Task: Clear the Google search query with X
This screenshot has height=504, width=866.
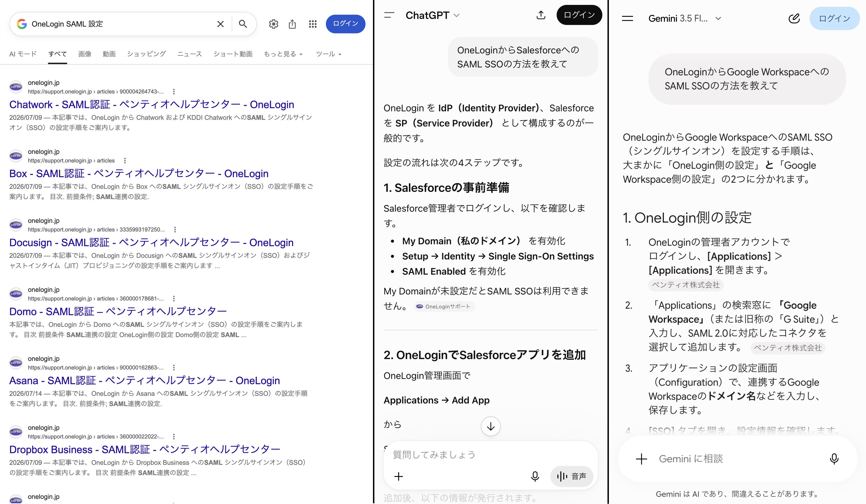Action: point(221,24)
